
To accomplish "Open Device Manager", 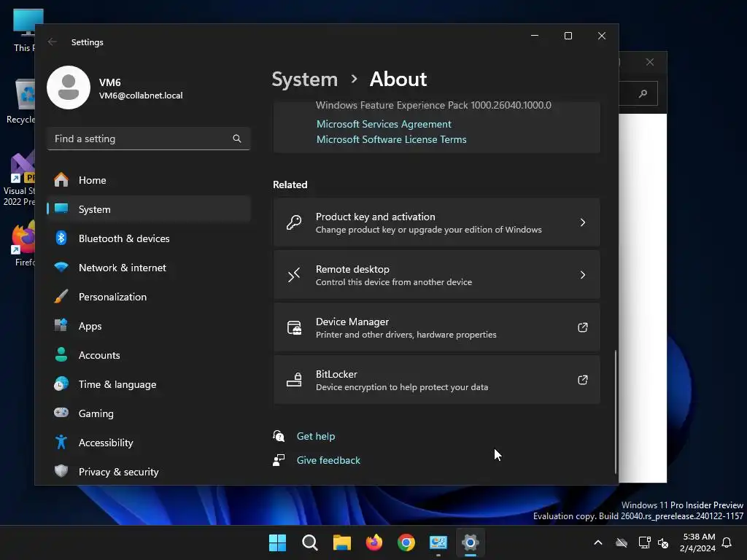I will 436,327.
